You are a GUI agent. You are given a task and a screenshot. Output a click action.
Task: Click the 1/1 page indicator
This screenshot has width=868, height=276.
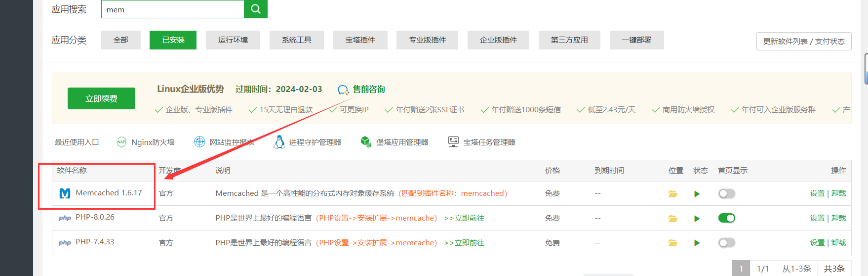[x=763, y=269]
